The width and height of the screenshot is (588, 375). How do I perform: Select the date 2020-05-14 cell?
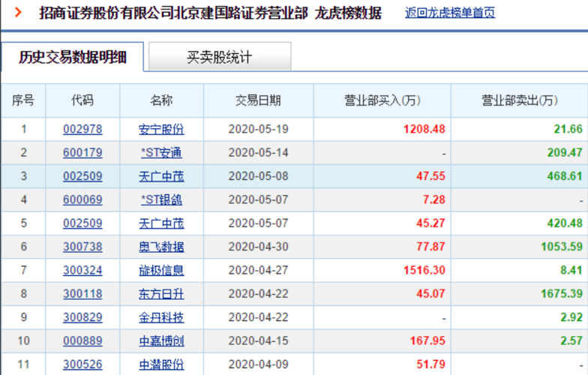(258, 153)
